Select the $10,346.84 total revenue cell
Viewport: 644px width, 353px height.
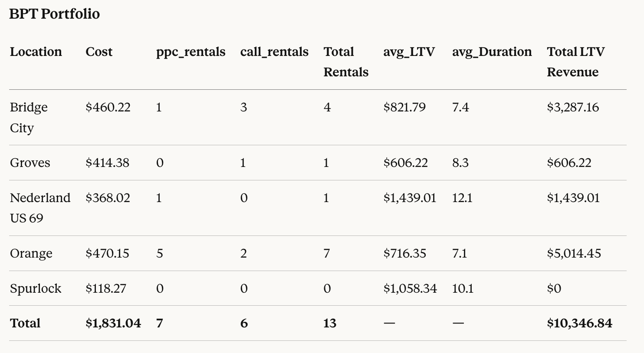pyautogui.click(x=579, y=323)
